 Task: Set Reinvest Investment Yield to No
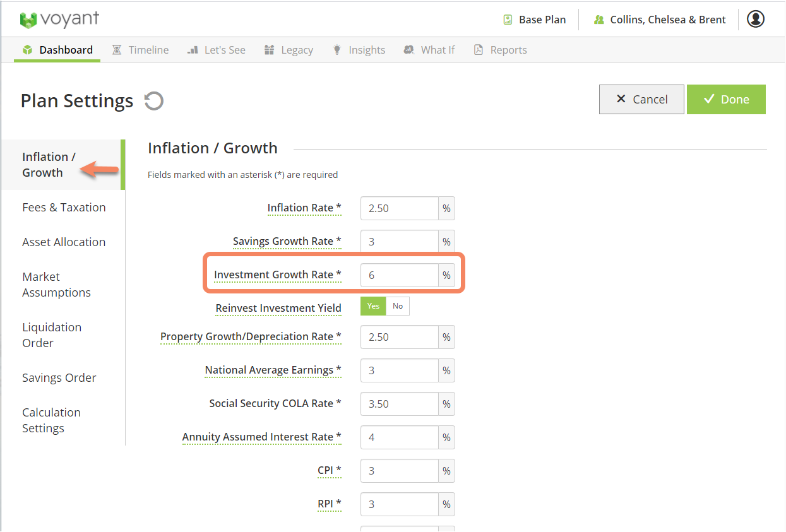coord(398,306)
